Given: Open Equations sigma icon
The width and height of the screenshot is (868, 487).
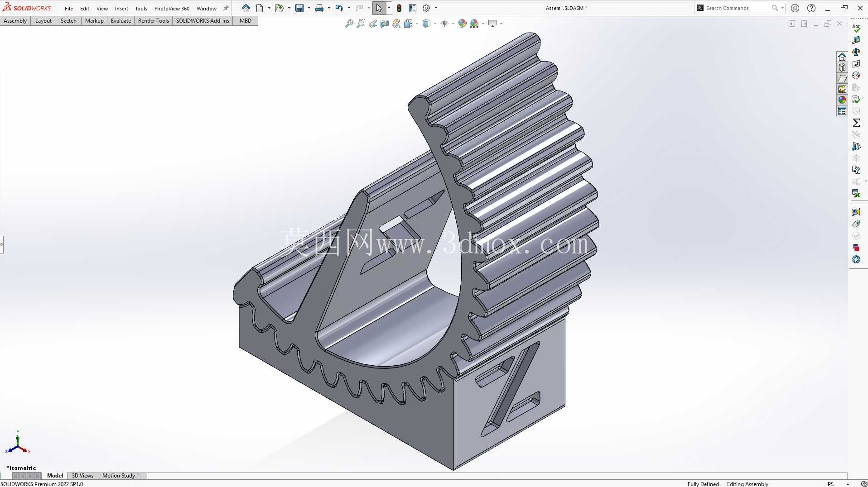Looking at the screenshot, I should 856,123.
